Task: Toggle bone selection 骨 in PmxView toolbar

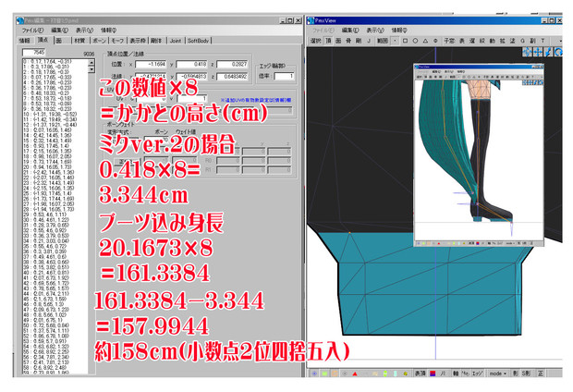Action: pos(348,41)
